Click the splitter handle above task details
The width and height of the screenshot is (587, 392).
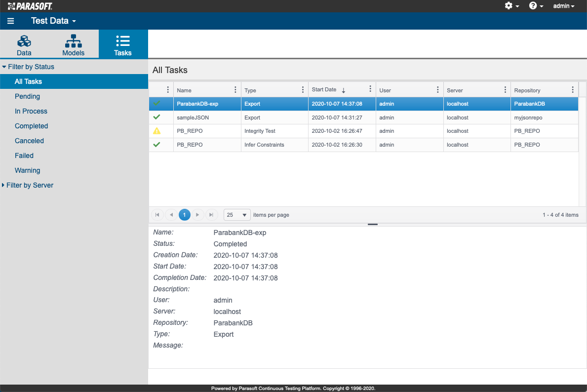(372, 224)
